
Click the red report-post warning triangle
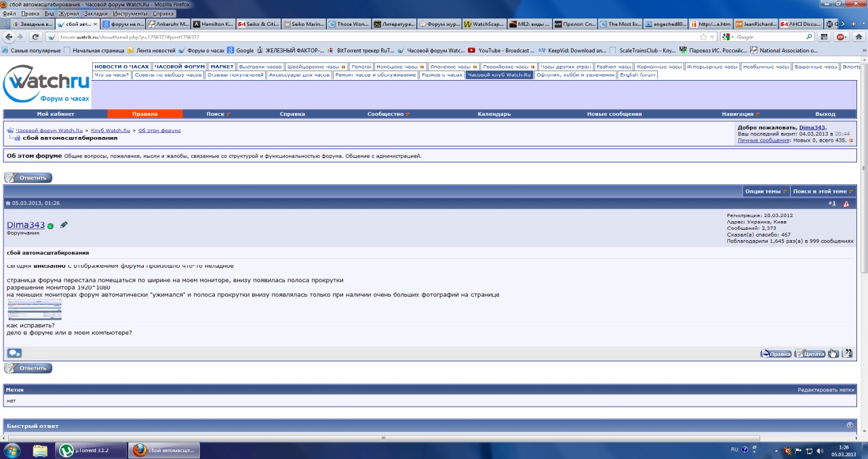[846, 204]
